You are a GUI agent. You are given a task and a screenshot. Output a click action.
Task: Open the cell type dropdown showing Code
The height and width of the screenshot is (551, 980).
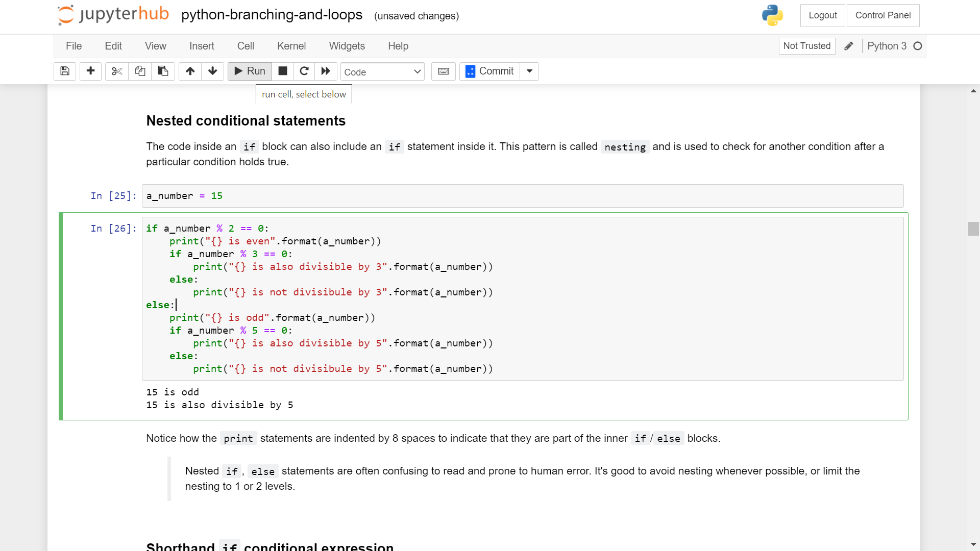[x=382, y=71]
